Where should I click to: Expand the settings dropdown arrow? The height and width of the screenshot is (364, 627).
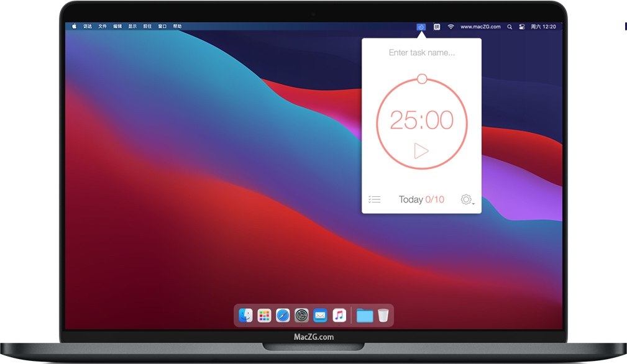473,202
